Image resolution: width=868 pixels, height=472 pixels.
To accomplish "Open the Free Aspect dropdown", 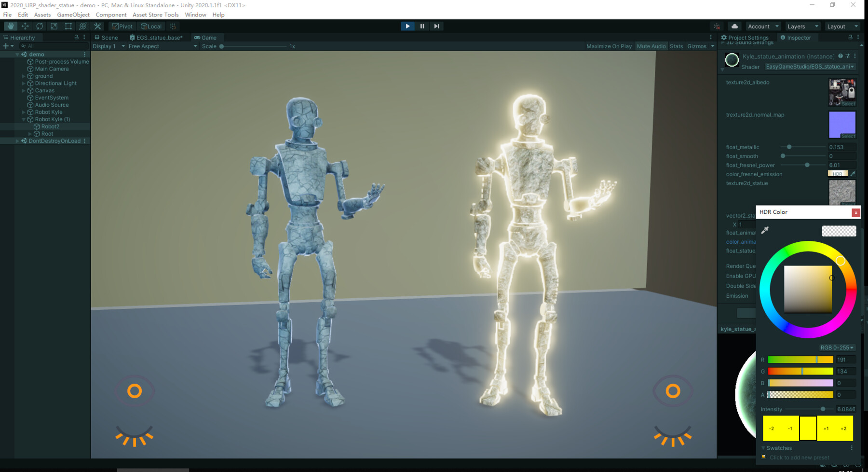I will (x=161, y=46).
